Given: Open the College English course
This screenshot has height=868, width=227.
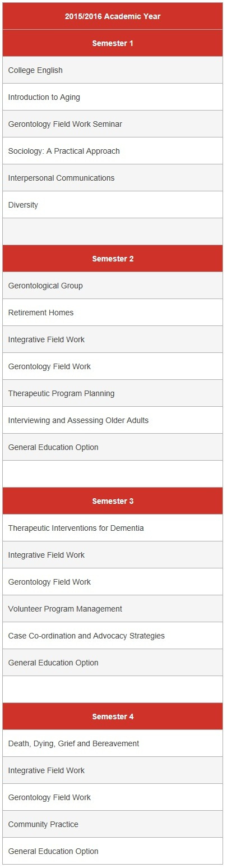Looking at the screenshot, I should tap(113, 70).
